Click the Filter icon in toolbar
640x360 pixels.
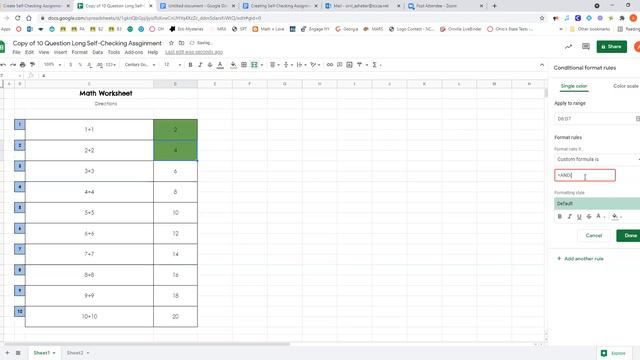coord(360,65)
